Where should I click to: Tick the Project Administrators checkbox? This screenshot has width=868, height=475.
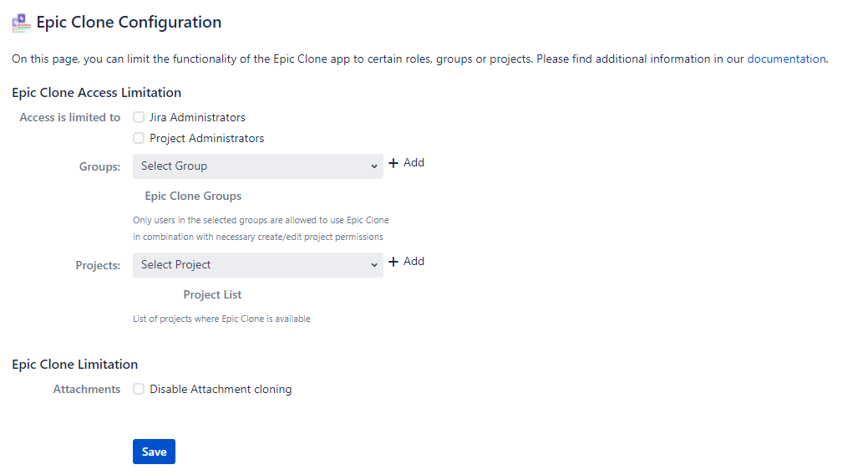139,138
